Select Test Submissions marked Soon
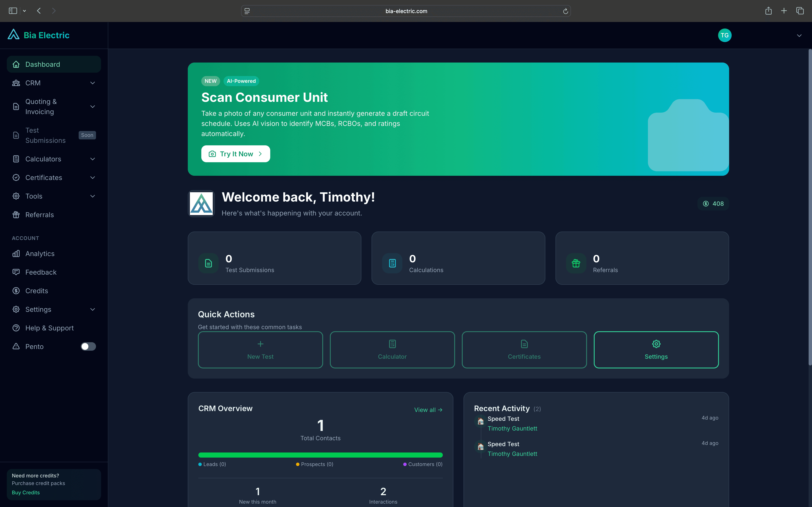Screen dimensions: 812x507 click(46, 135)
